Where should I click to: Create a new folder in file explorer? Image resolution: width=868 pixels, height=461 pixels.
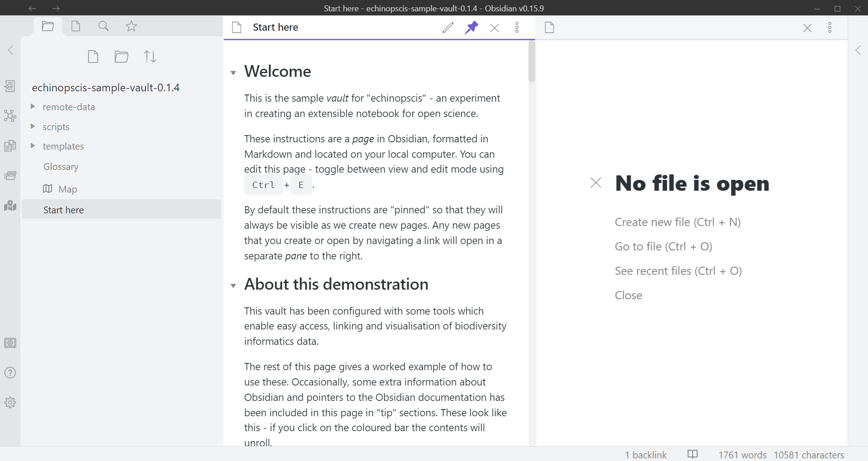(x=121, y=56)
